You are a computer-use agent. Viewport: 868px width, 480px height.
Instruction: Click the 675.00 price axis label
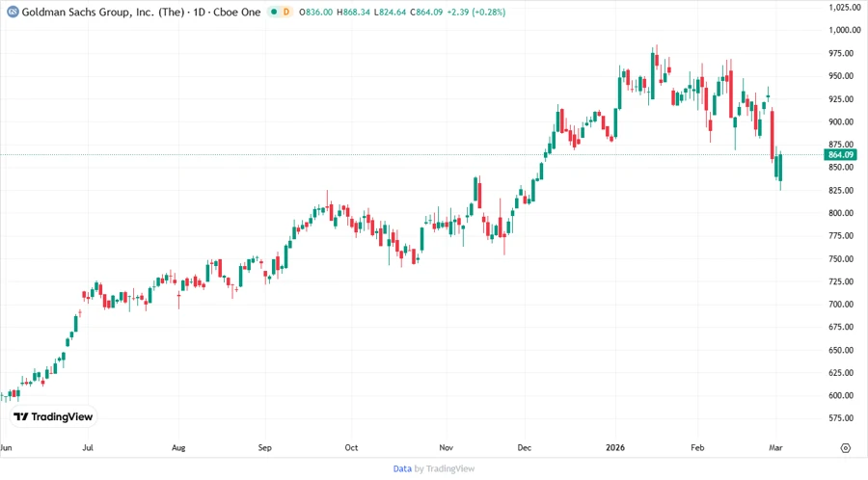pos(840,327)
